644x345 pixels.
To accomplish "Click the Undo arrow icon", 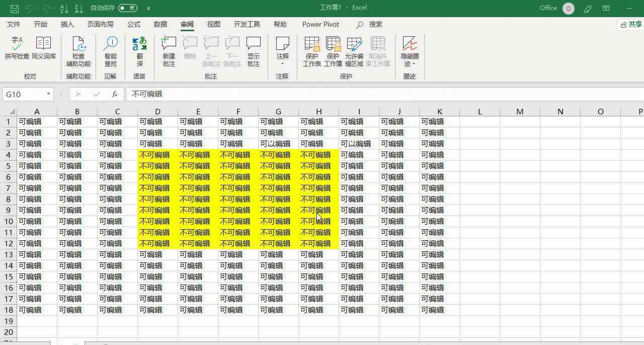I will pos(29,8).
